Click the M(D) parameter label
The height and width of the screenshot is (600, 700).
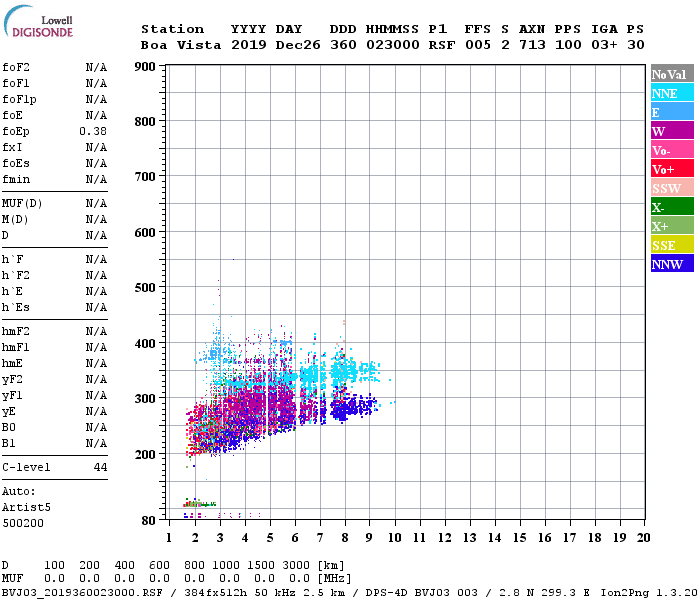tap(15, 220)
